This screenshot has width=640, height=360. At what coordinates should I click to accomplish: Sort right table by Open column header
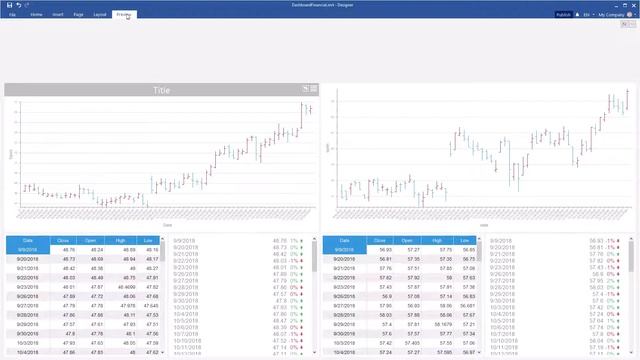407,240
